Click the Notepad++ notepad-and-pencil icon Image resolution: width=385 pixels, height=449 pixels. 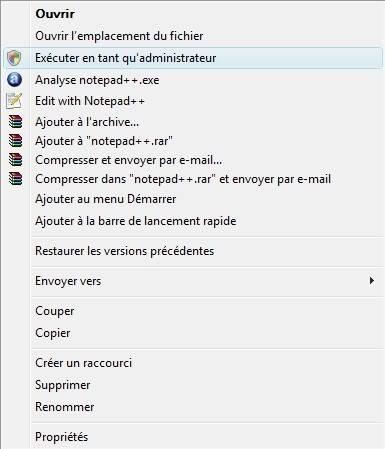[x=14, y=101]
